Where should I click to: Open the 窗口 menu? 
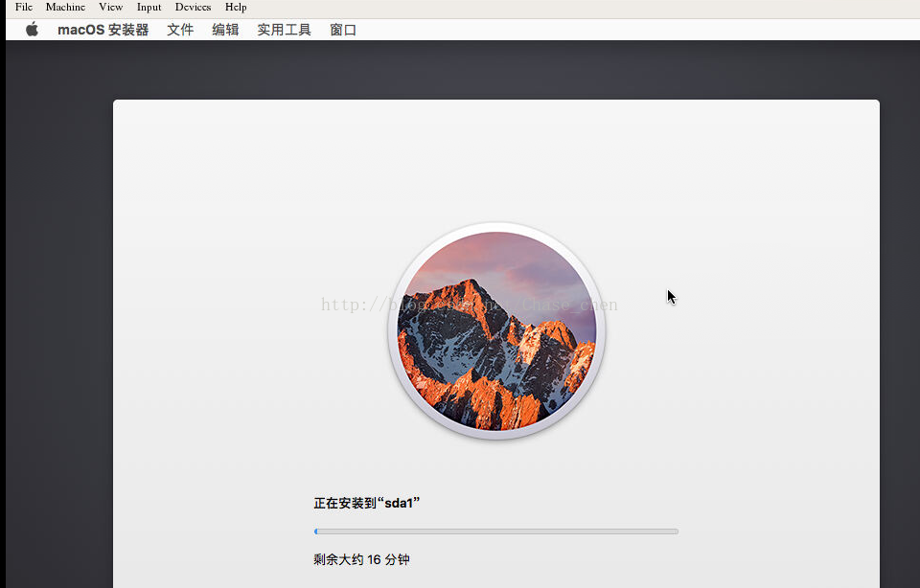343,30
